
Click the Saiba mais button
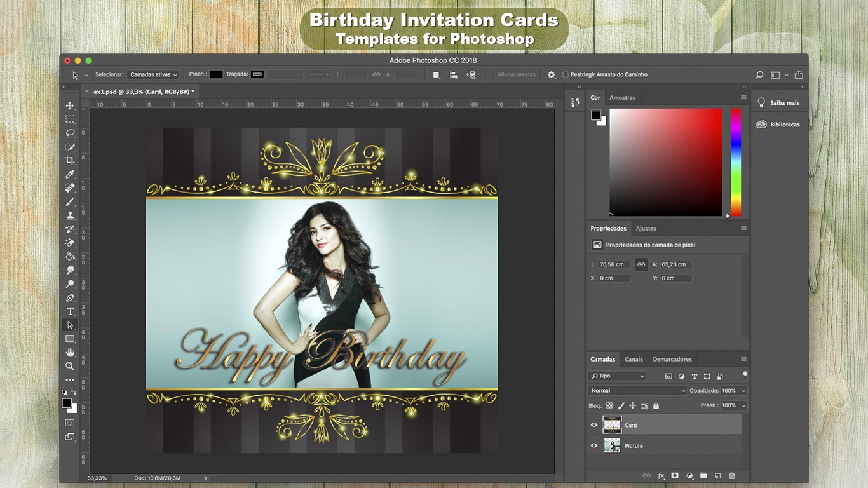click(778, 103)
